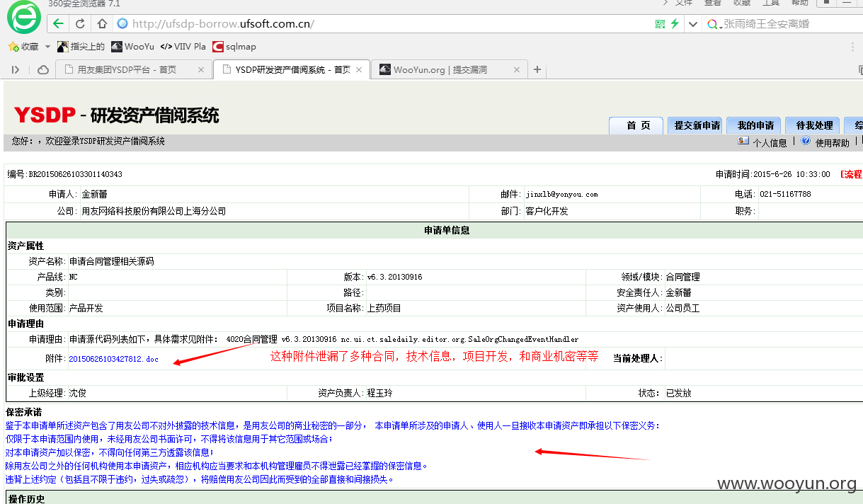Click the personal info card icon
The width and height of the screenshot is (863, 504).
pyautogui.click(x=743, y=141)
